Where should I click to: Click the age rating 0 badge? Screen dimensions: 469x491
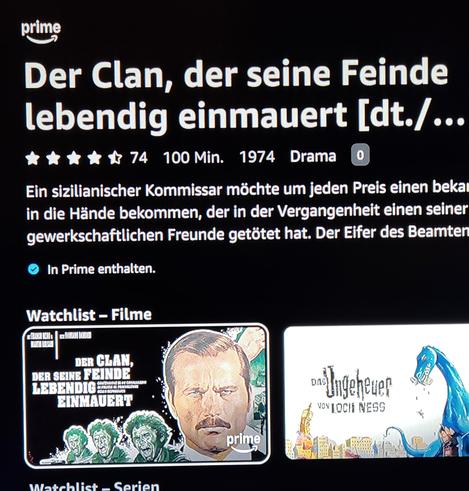click(360, 155)
